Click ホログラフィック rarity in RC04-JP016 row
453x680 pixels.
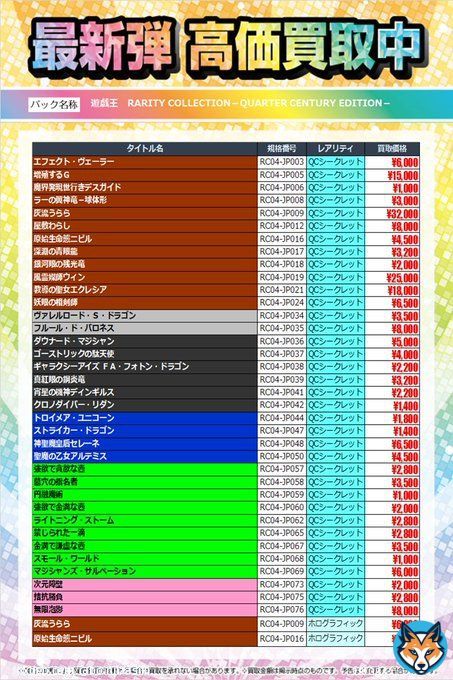pos(335,638)
